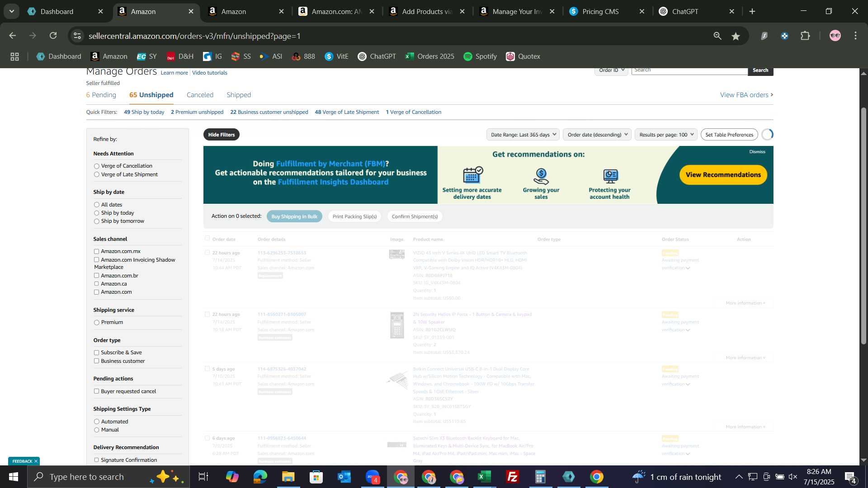Open the Chrome profile avatar
Viewport: 868px width, 488px height.
pos(835,36)
